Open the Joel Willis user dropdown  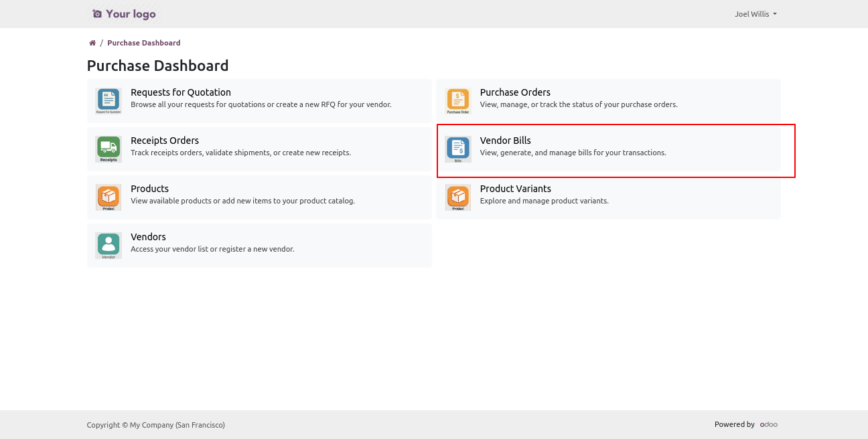[755, 14]
